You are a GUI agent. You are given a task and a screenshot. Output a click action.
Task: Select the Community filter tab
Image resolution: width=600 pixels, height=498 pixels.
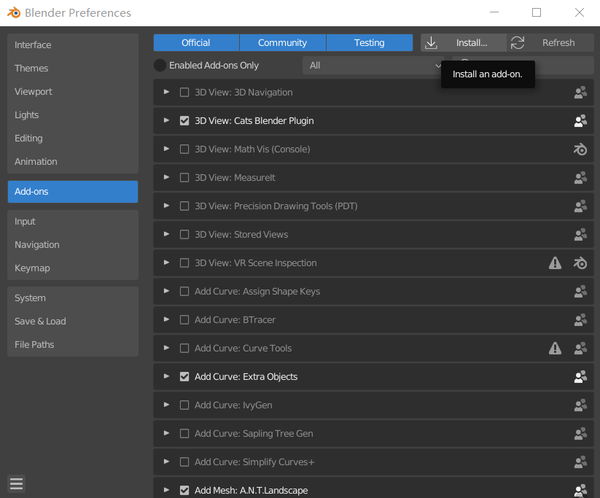282,43
